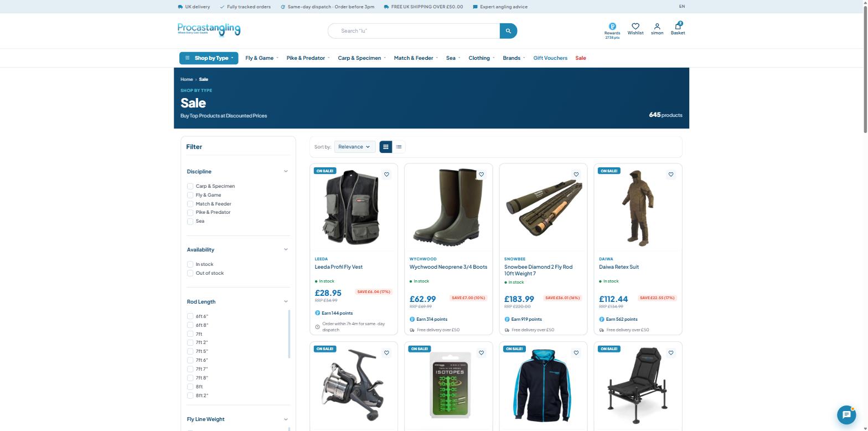Open the Daiwa Retex Suit title
Viewport: 868px width, 431px height.
pyautogui.click(x=619, y=267)
